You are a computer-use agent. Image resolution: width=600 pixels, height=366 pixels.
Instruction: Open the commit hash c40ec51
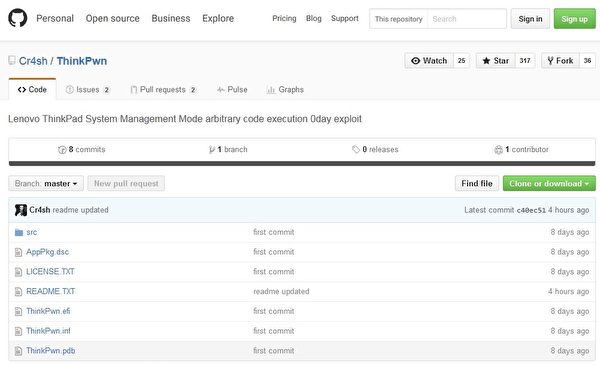[x=531, y=210]
